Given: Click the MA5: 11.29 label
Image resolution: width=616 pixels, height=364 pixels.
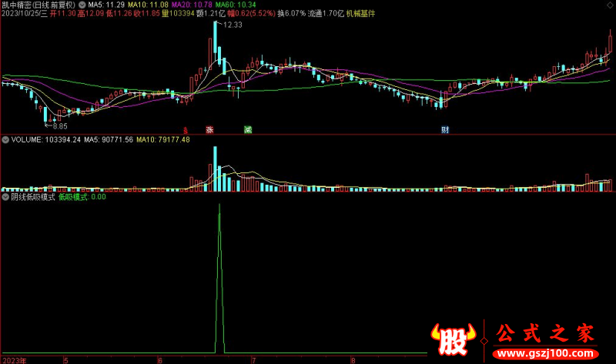Looking at the screenshot, I should coord(106,5).
